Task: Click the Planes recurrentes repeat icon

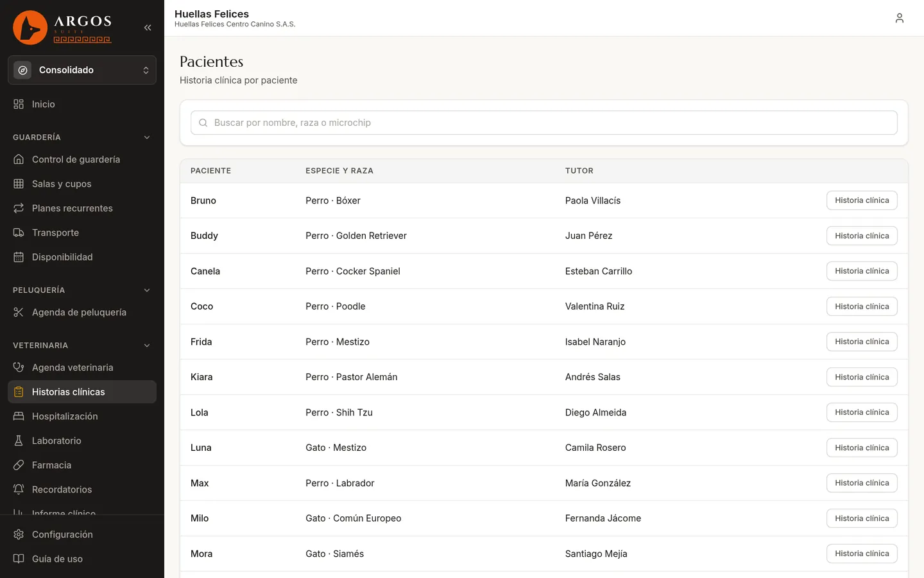Action: (19, 208)
